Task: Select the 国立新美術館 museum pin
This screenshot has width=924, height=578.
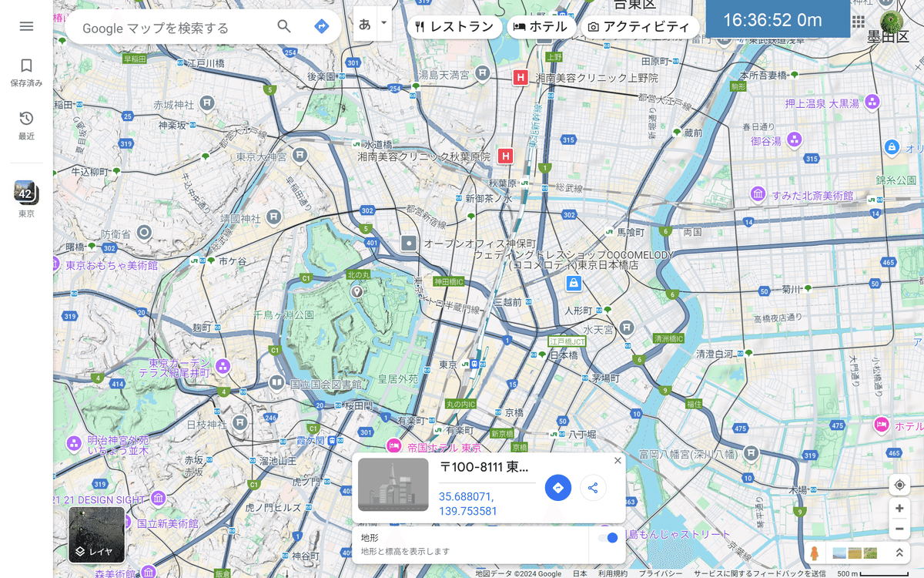Action: [126, 523]
